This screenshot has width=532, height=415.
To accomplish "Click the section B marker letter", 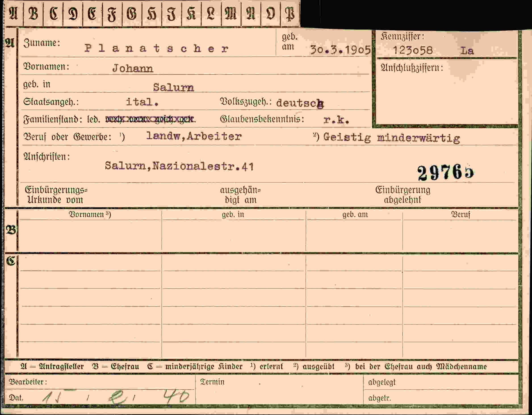I will 11,230.
